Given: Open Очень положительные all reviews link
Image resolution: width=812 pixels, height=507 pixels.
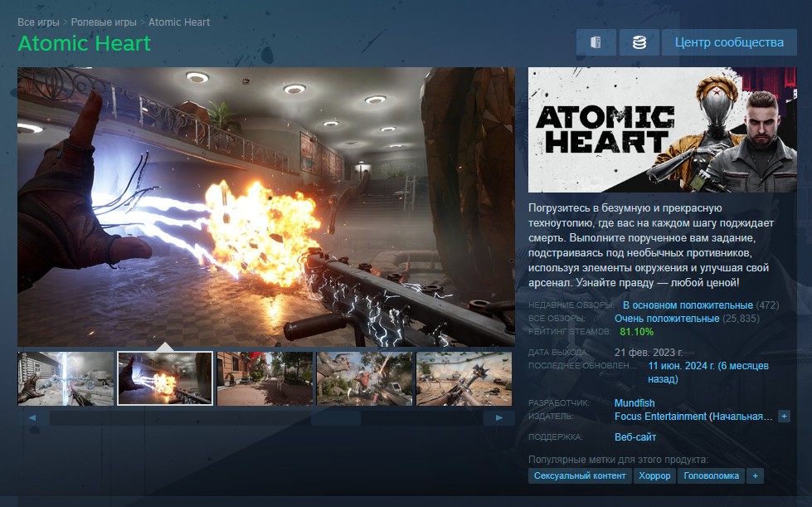Looking at the screenshot, I should click(x=667, y=319).
